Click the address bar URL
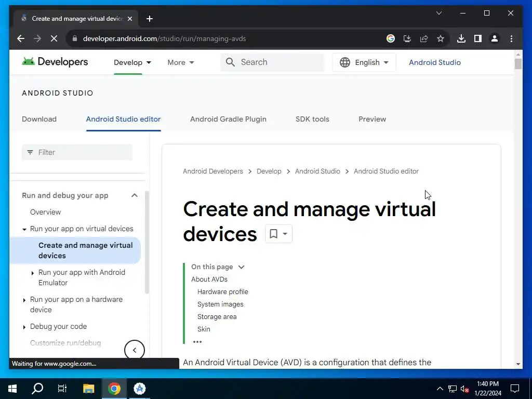 pos(165,38)
